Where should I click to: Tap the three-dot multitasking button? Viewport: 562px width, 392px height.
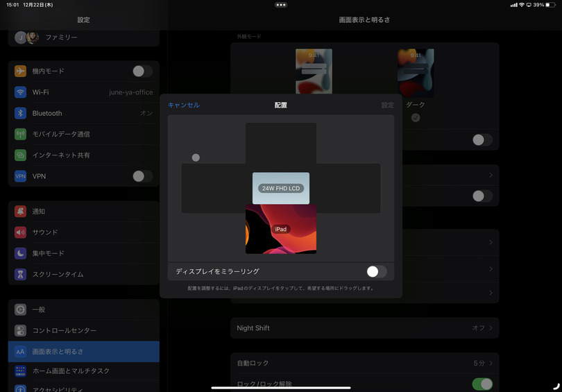[281, 5]
